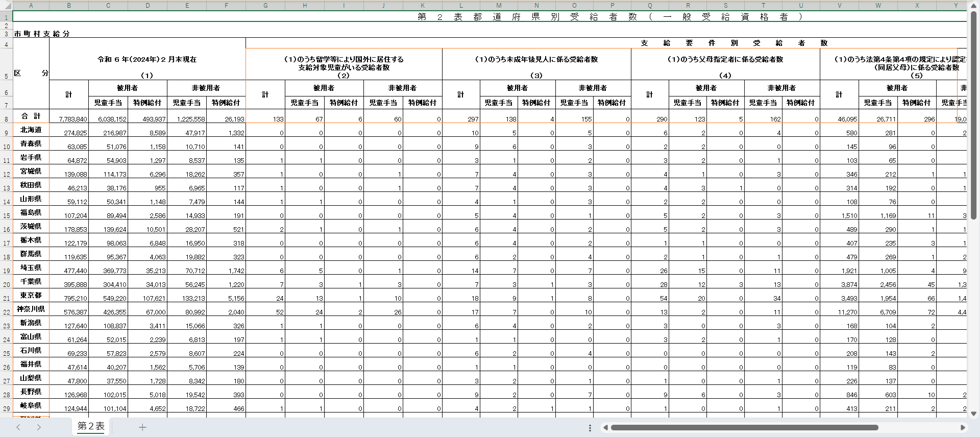Add a new sheet with the plus button
The image size is (980, 437).
142,427
